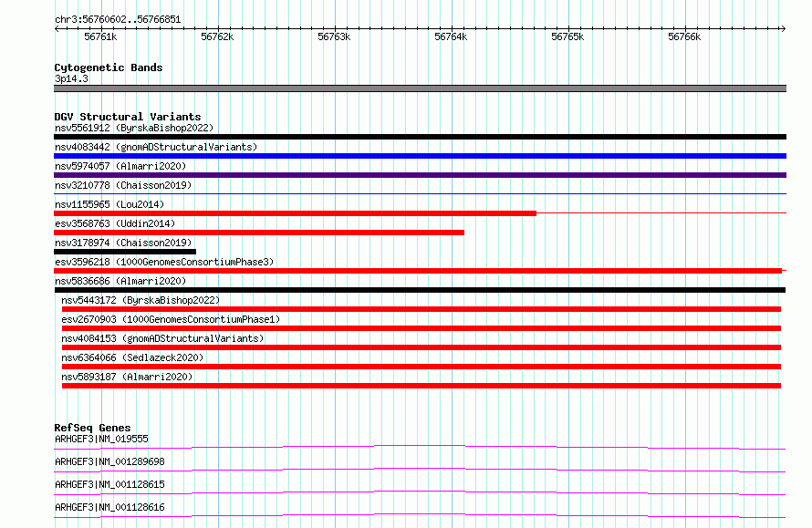Select the DGV Structural Variants track title

pyautogui.click(x=128, y=117)
